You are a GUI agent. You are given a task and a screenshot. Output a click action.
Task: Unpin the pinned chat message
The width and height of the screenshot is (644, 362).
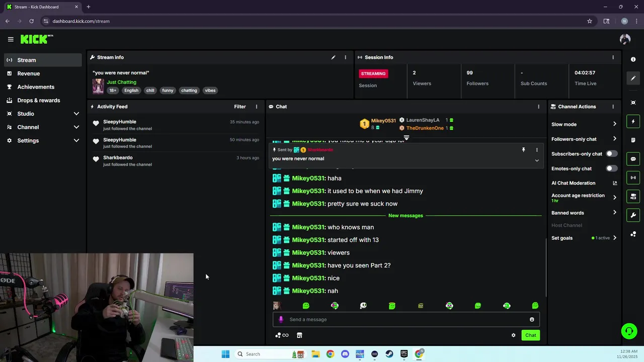pos(523,150)
